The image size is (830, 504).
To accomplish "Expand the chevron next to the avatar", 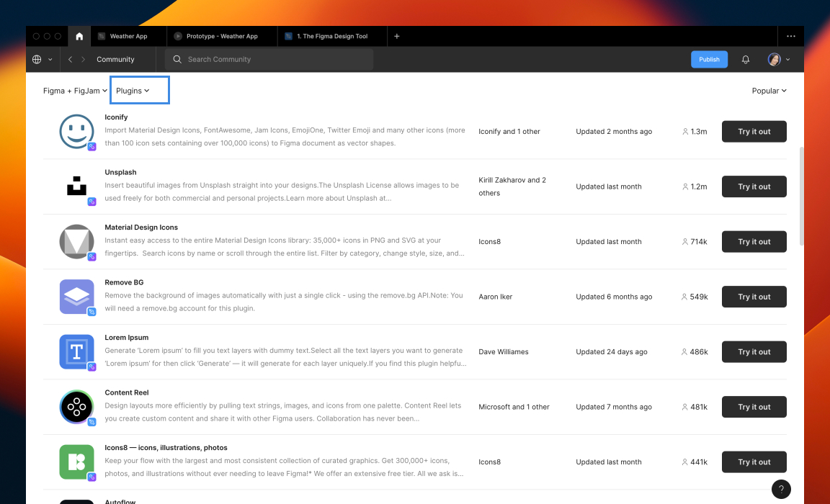I will [x=787, y=60].
